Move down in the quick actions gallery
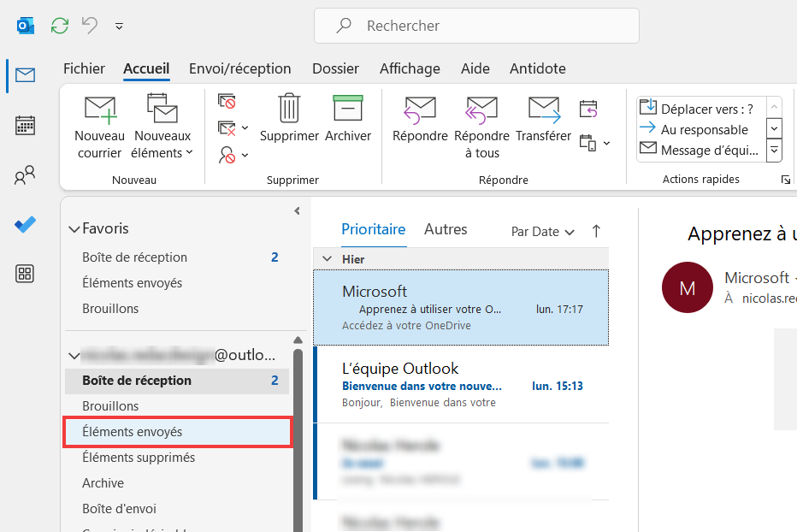Viewport: 797px width, 532px height. coord(774,128)
